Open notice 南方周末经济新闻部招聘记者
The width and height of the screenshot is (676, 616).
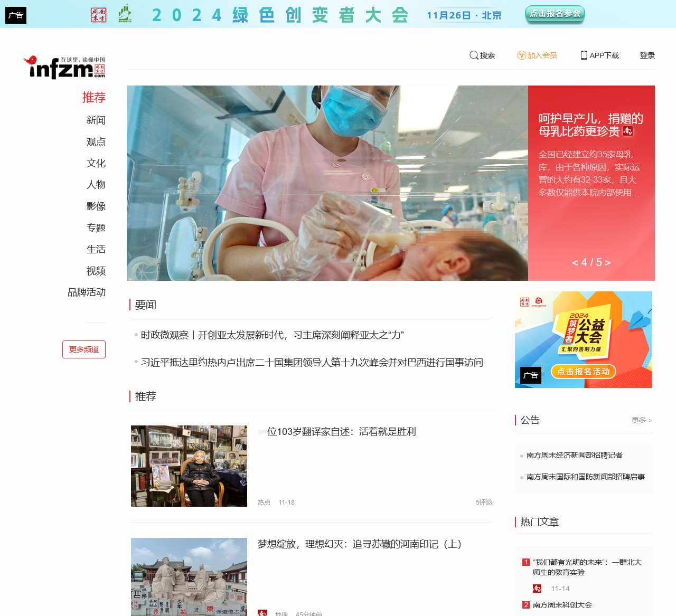(x=575, y=455)
